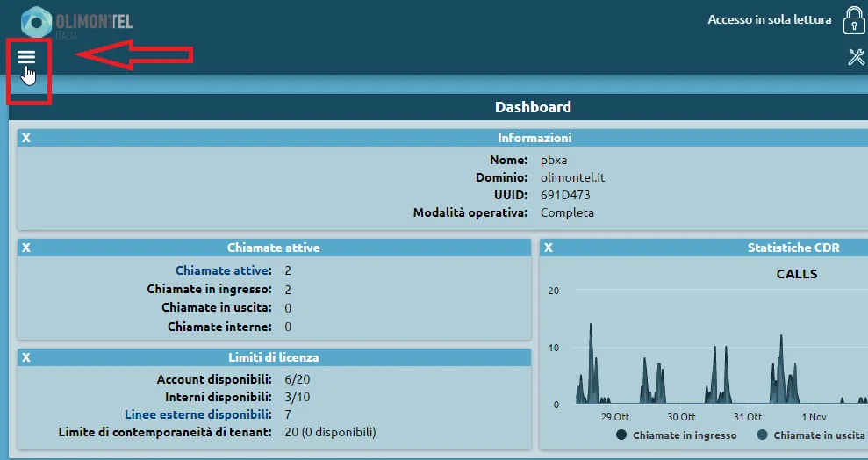This screenshot has height=460, width=868.
Task: Click the olimontel.it domain value
Action: [x=572, y=177]
